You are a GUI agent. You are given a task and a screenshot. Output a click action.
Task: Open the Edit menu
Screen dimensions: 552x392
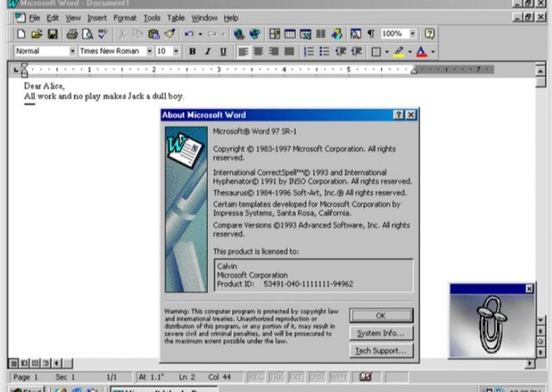click(53, 18)
